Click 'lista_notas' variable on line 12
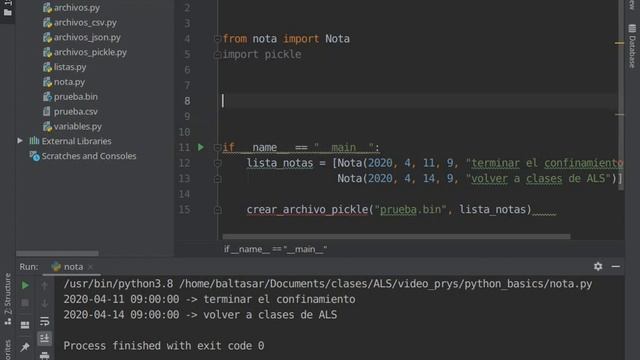 pos(280,163)
